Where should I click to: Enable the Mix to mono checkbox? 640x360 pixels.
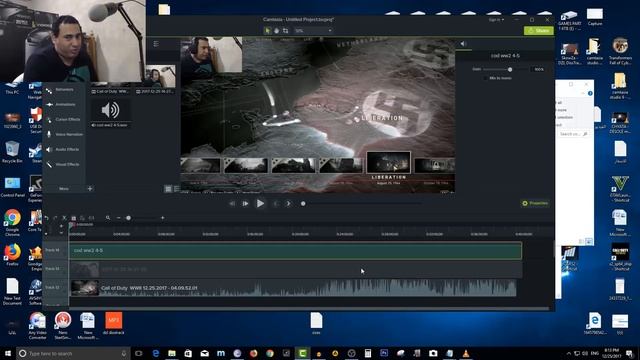(485, 78)
